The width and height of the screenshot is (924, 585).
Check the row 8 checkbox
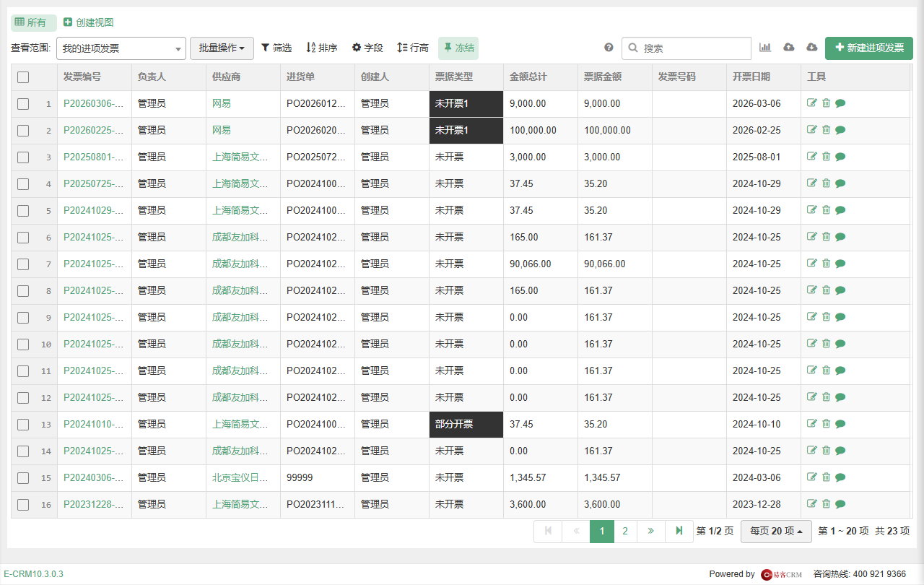pos(23,291)
